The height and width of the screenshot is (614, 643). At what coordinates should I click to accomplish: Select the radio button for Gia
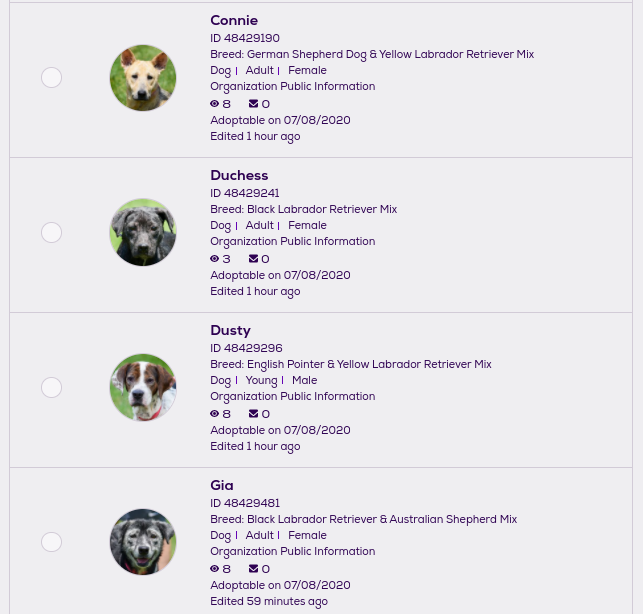(x=52, y=542)
